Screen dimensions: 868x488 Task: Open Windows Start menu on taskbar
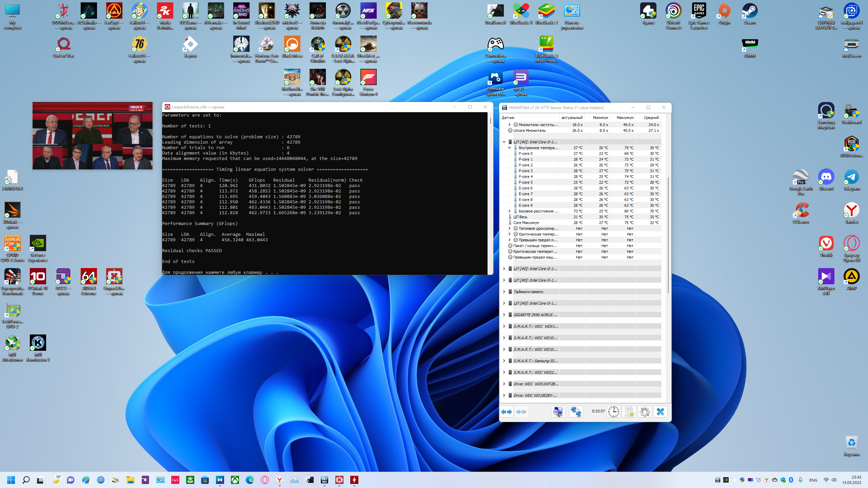pos(11,480)
